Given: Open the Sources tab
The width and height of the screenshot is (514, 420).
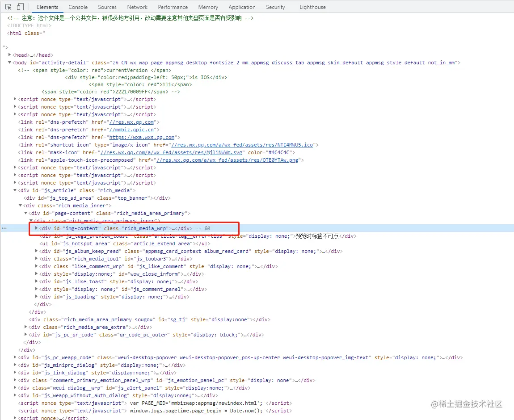Looking at the screenshot, I should pyautogui.click(x=107, y=7).
